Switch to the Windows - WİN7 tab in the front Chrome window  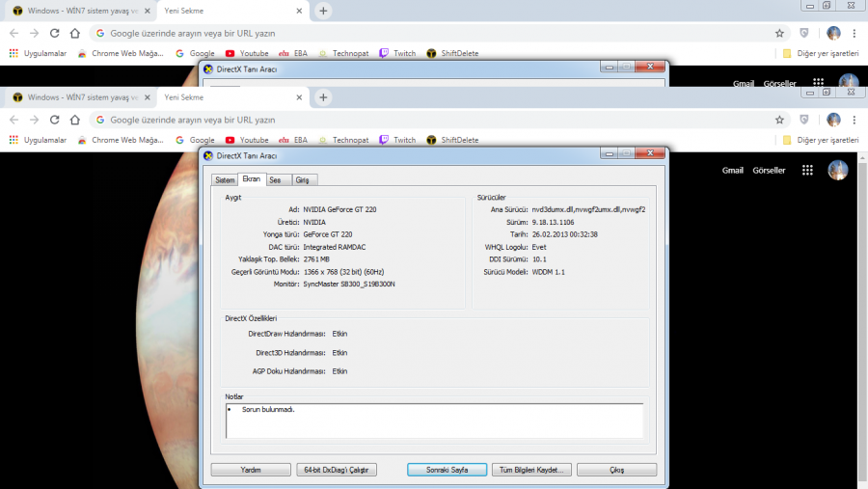point(82,97)
